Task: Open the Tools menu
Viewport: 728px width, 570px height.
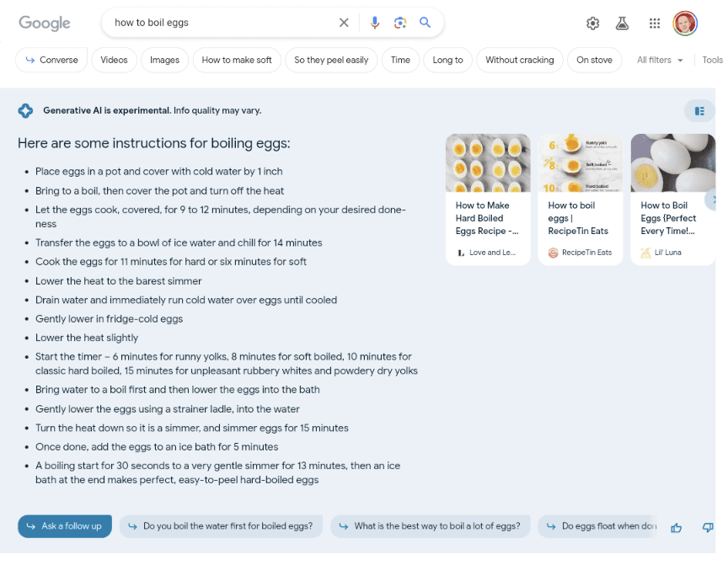Action: tap(712, 60)
